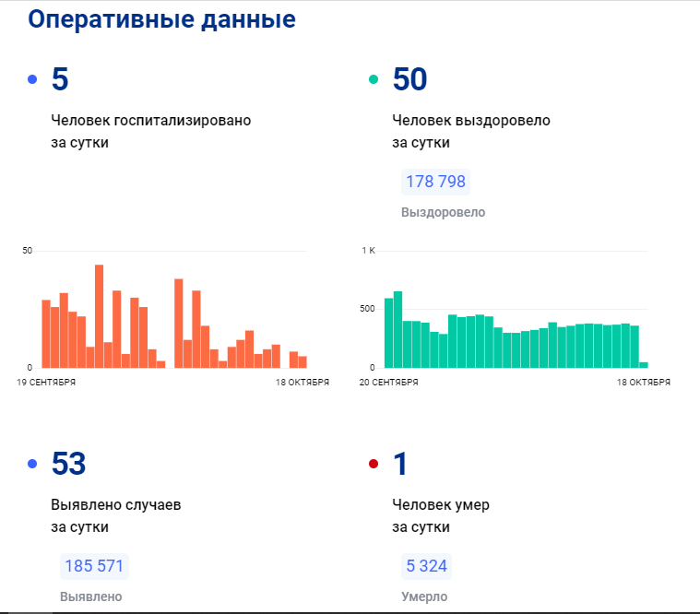Click the 'Человек госпитализировано за сутки' text
Screen dimensions: 700x614
(150, 131)
